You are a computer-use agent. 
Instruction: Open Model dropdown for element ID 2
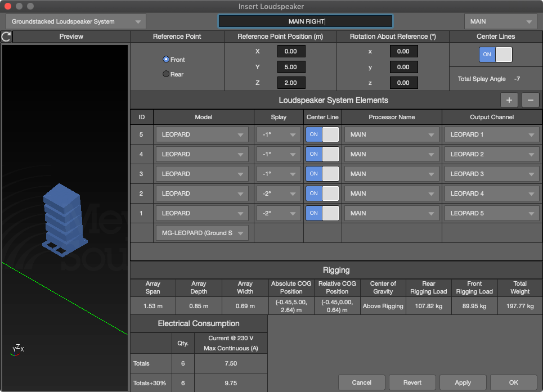pos(202,194)
